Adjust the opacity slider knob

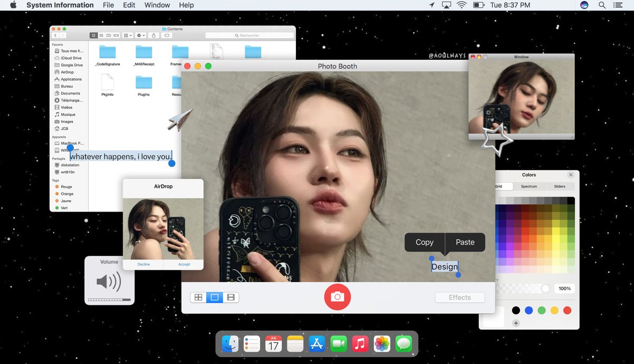point(545,288)
